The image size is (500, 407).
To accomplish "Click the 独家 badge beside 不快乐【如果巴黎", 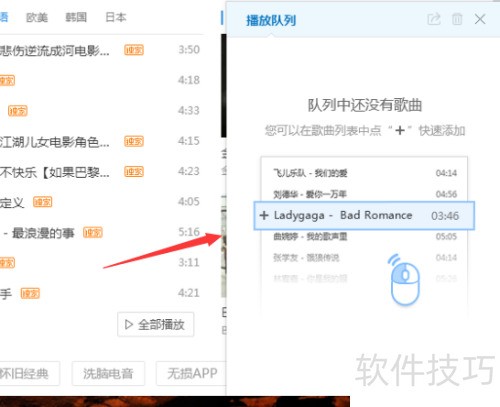I will click(x=134, y=172).
